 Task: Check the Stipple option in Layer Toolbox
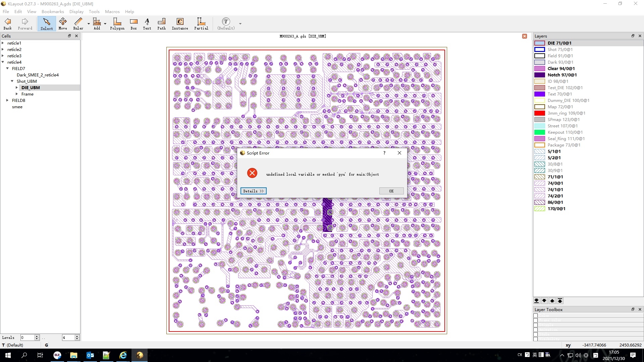coord(536,325)
